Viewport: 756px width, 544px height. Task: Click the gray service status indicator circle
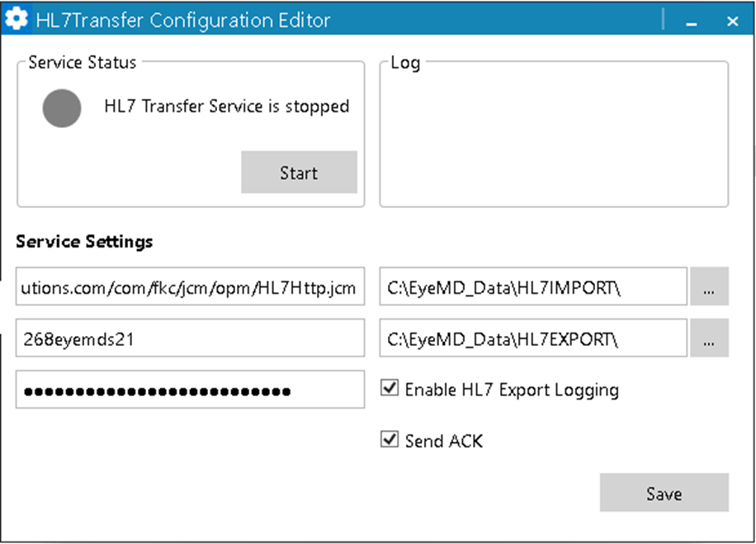(x=62, y=108)
